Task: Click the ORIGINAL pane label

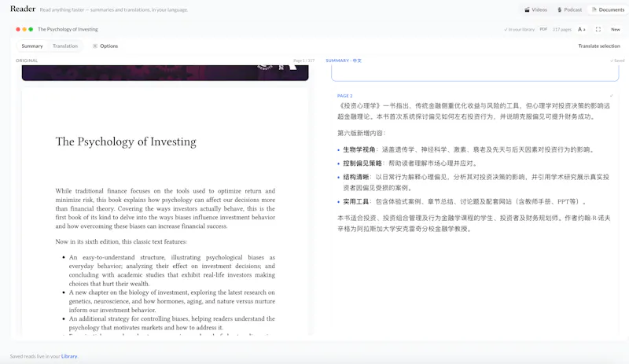Action: pos(27,61)
